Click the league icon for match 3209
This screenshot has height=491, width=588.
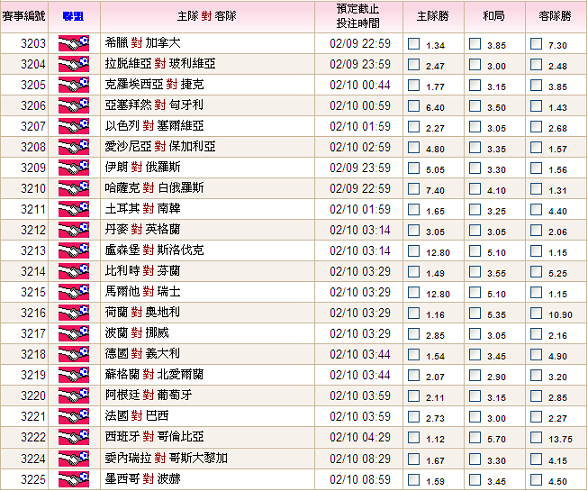[x=74, y=168]
